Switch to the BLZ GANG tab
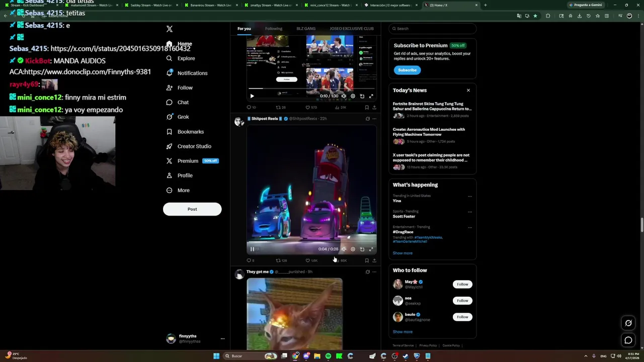The width and height of the screenshot is (644, 362). tap(306, 29)
